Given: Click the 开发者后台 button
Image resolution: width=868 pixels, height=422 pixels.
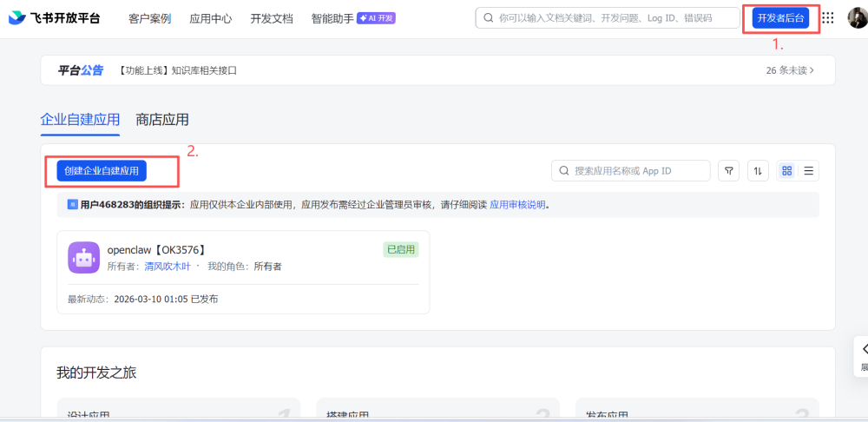Looking at the screenshot, I should tap(781, 18).
